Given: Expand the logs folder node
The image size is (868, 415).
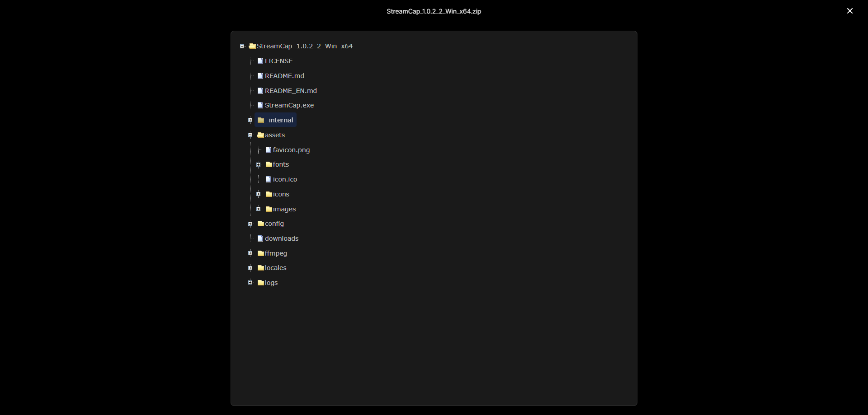Looking at the screenshot, I should [x=250, y=283].
